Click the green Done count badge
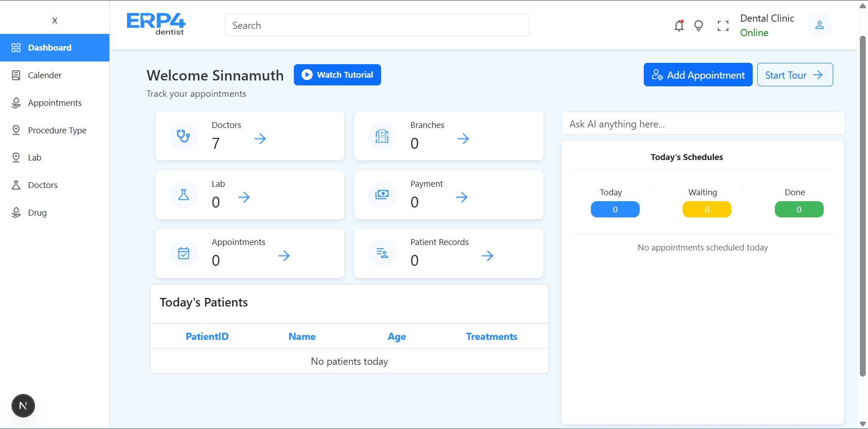 tap(799, 209)
